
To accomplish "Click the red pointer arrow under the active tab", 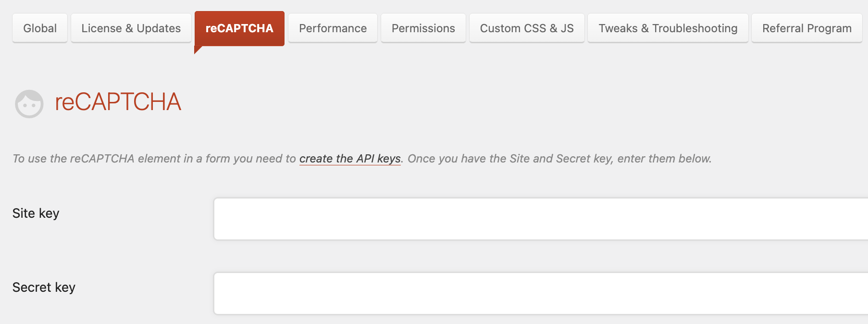I will (x=197, y=49).
